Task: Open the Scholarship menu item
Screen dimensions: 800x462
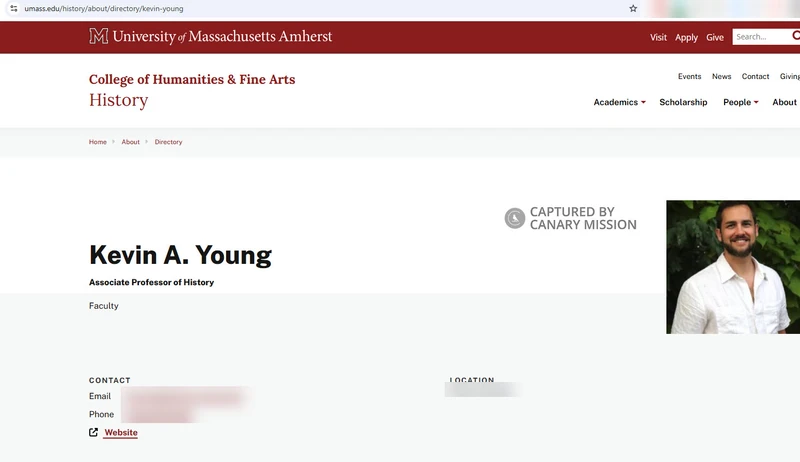Action: pos(683,102)
